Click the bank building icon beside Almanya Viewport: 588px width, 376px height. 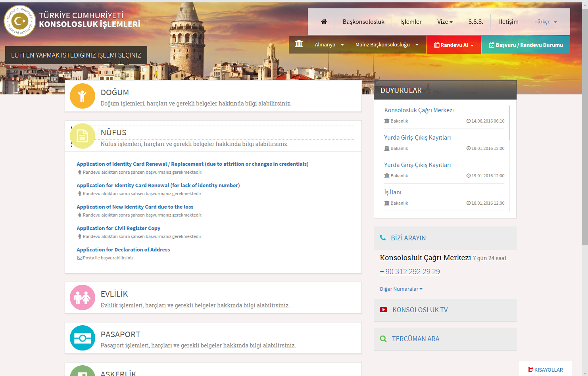[299, 44]
